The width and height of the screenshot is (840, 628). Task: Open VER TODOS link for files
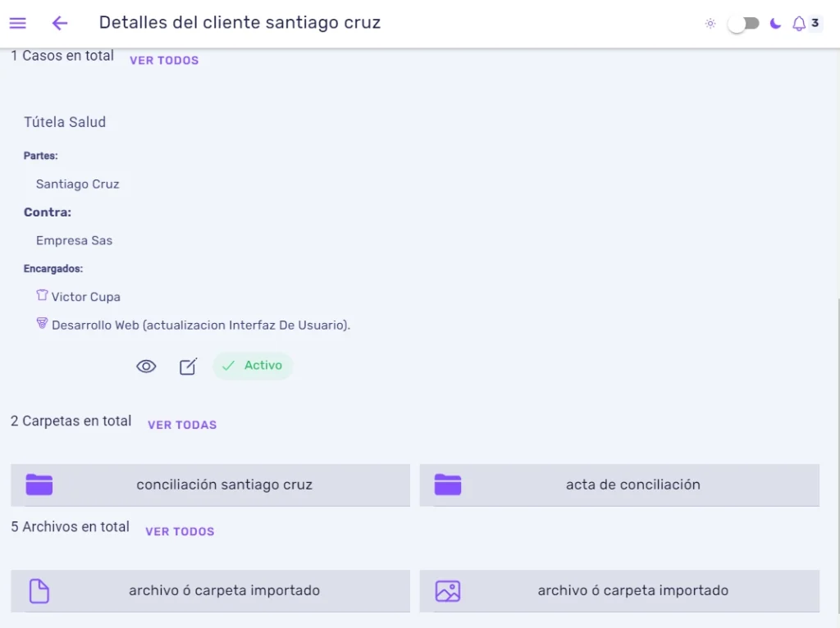(x=180, y=531)
